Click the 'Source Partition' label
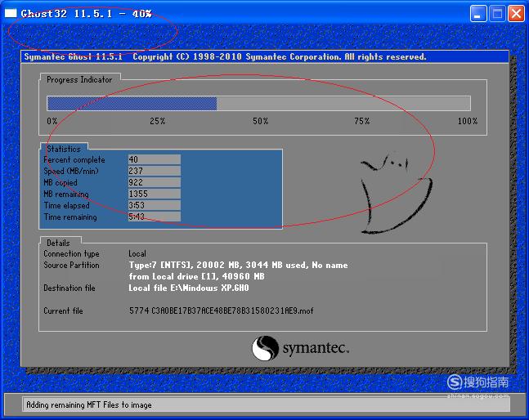529x420 pixels. pyautogui.click(x=71, y=265)
